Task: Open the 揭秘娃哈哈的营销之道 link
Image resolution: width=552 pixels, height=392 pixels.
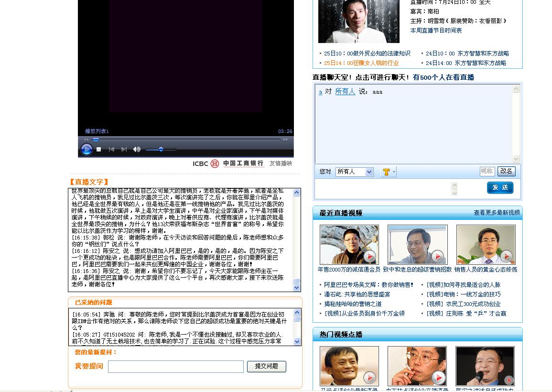Action: click(x=353, y=304)
